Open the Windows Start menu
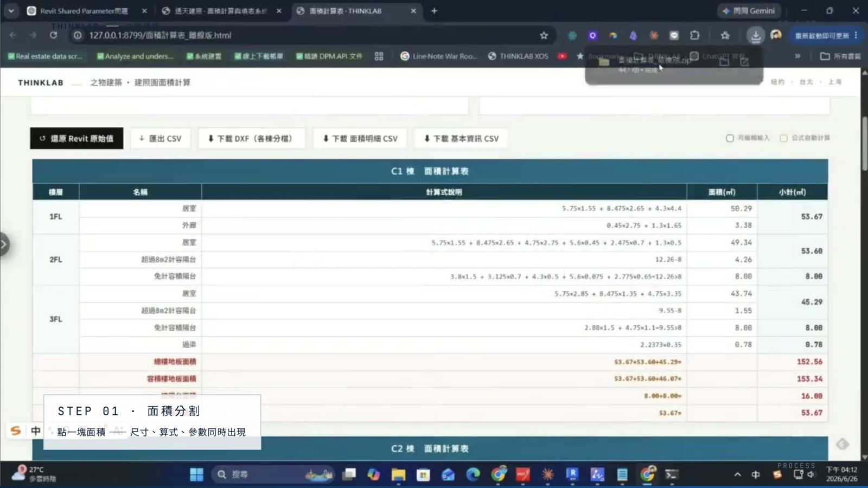 [x=196, y=474]
